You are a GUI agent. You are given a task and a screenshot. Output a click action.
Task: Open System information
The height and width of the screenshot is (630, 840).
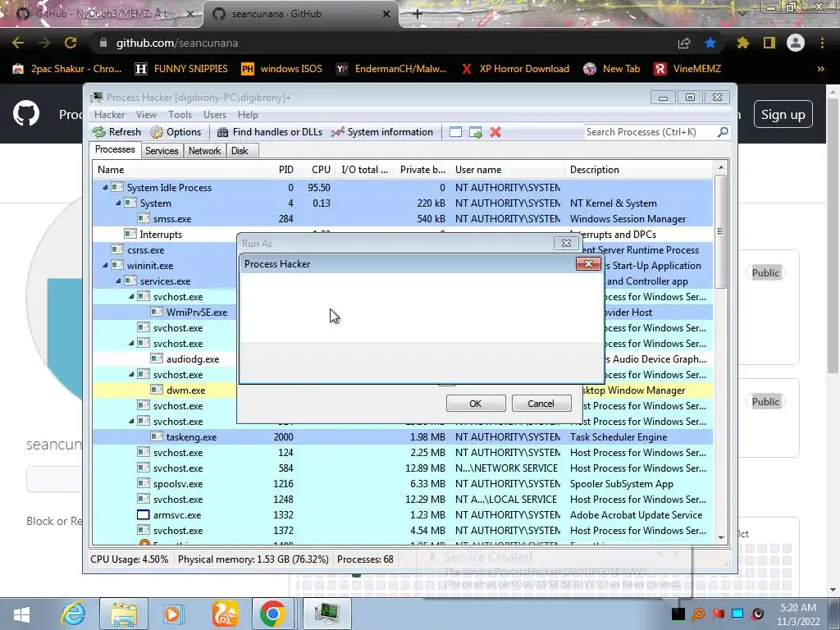click(382, 132)
